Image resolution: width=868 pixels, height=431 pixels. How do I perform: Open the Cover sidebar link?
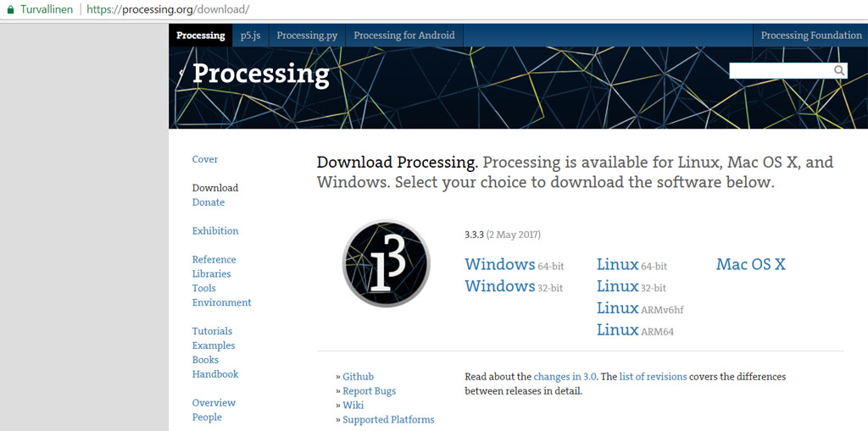[x=205, y=159]
